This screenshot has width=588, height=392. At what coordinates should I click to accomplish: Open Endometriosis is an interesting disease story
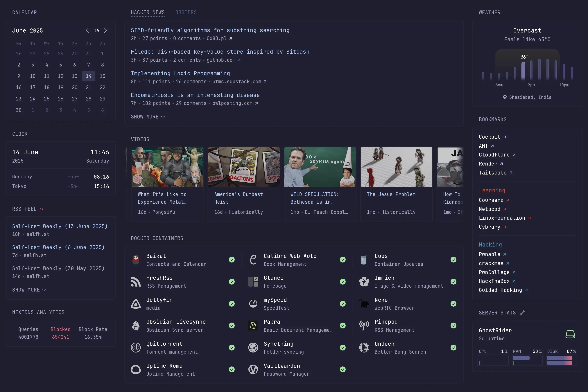tap(195, 95)
